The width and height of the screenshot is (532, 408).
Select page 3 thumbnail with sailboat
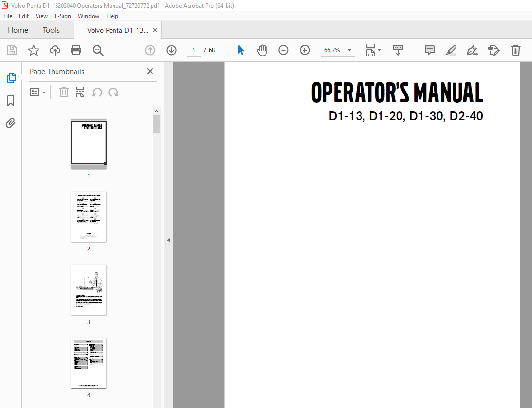coord(89,290)
